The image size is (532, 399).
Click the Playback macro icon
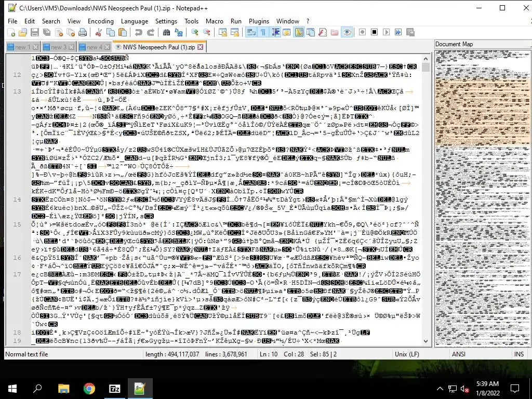[386, 32]
